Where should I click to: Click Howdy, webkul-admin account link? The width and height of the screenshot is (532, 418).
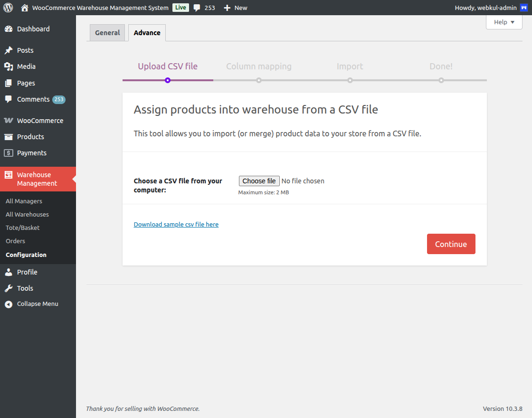[x=485, y=8]
